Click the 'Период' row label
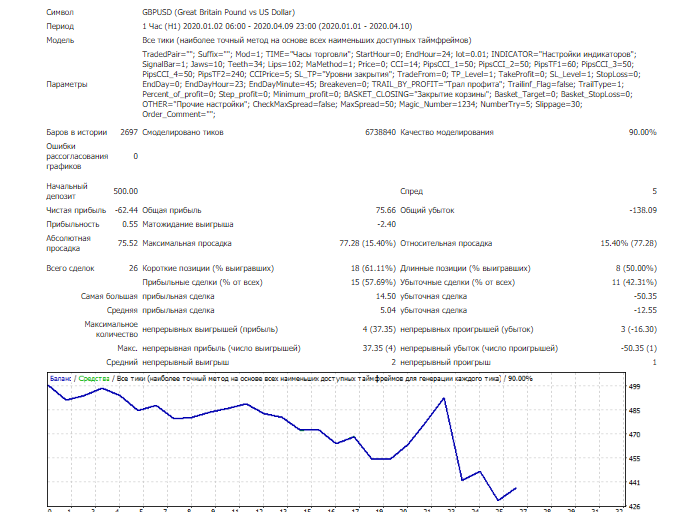The image size is (682, 512). (60, 26)
